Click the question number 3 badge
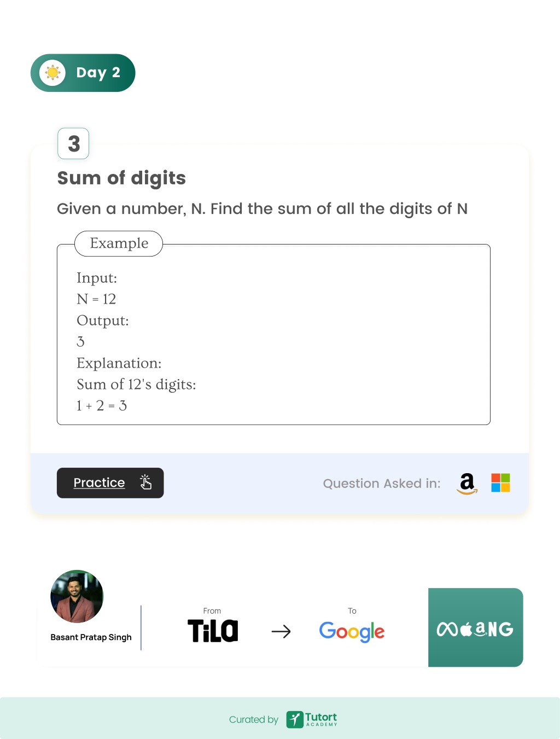The image size is (560, 739). (73, 143)
